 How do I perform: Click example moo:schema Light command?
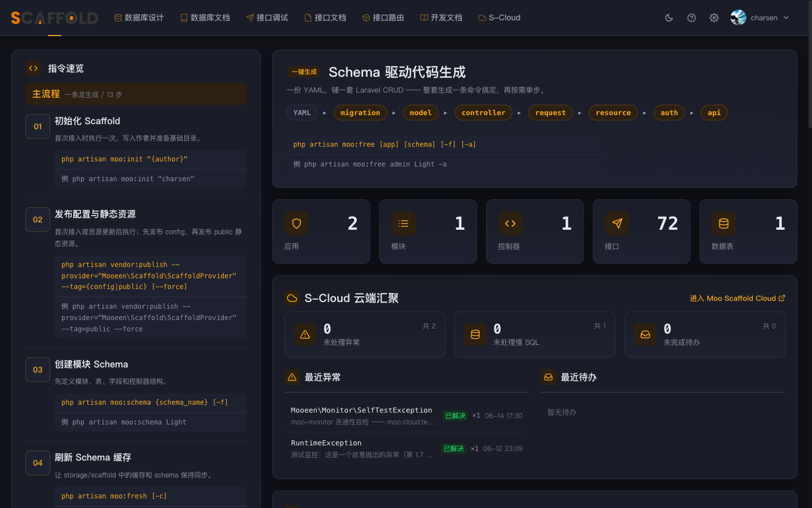coord(151,422)
